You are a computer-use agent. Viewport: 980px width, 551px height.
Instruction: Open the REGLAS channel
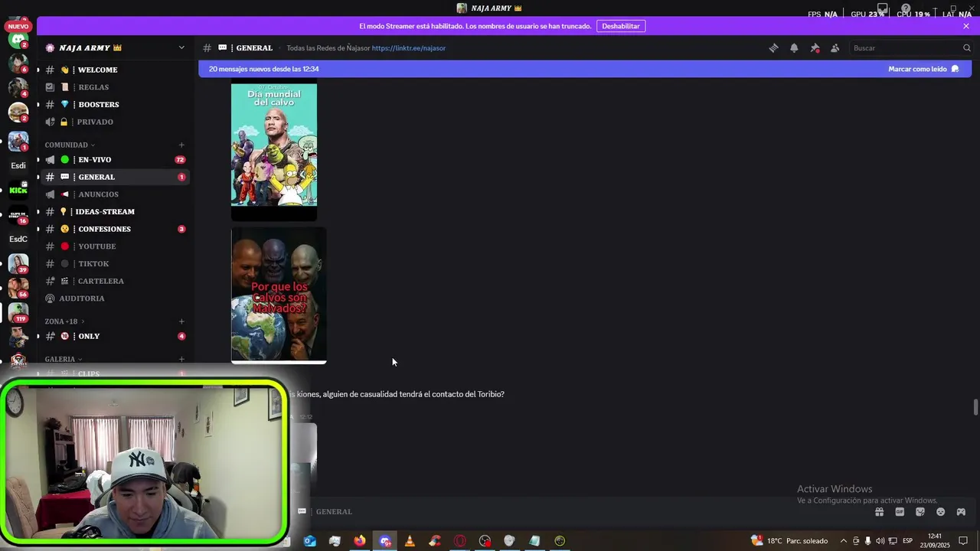(x=115, y=87)
